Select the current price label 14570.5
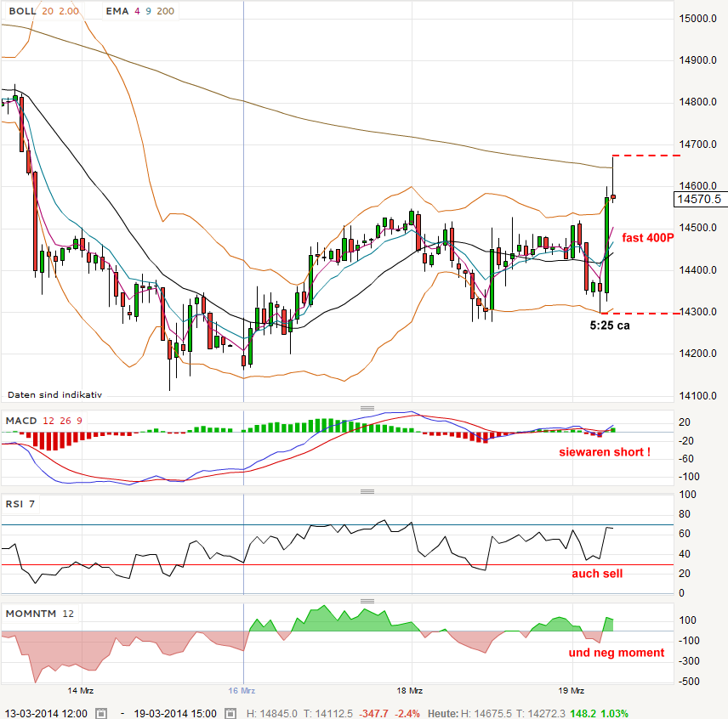 [700, 200]
